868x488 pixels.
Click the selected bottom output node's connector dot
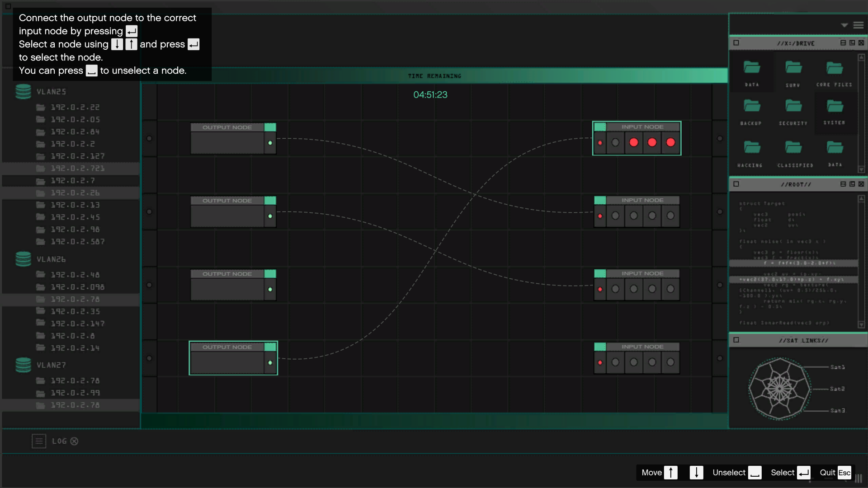(x=270, y=362)
